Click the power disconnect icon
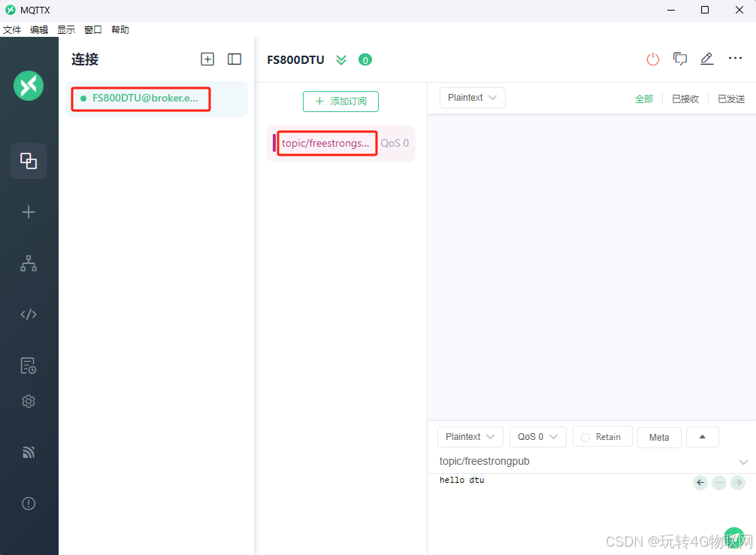This screenshot has height=555, width=756. tap(652, 59)
